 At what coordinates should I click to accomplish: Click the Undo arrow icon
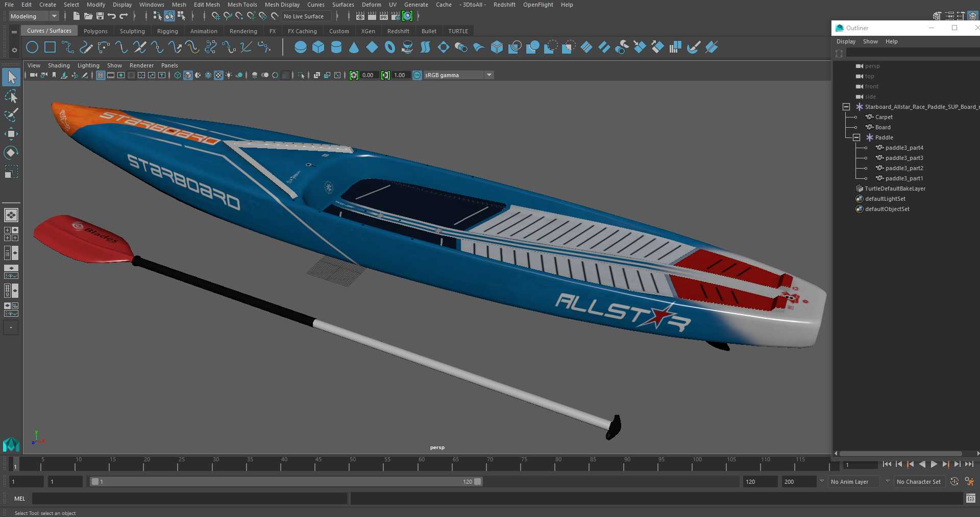point(112,16)
